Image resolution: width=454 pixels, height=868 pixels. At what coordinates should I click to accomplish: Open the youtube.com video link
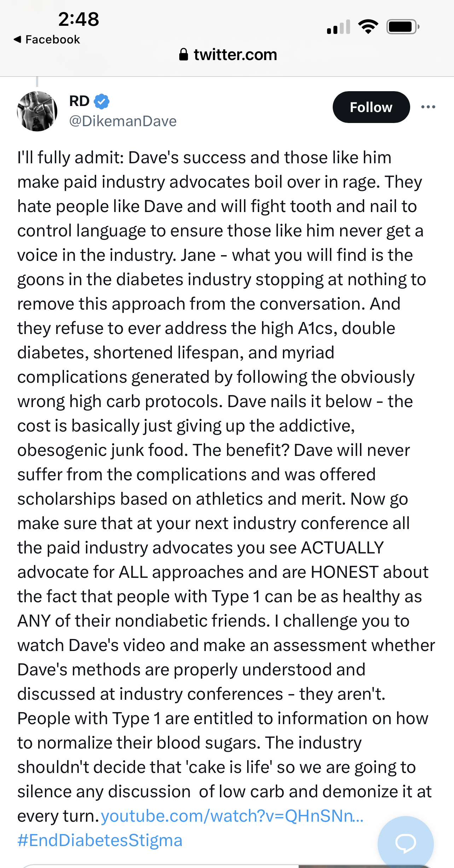pyautogui.click(x=232, y=816)
